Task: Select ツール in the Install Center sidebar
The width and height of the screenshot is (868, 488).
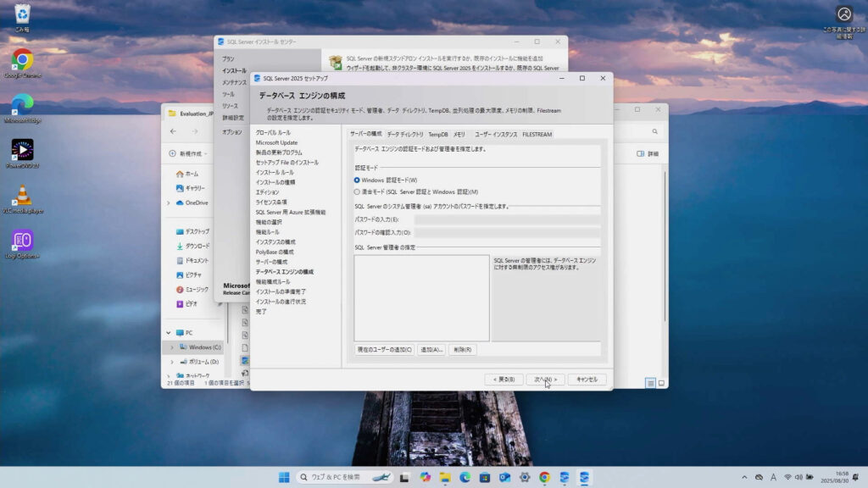Action: pyautogui.click(x=228, y=95)
